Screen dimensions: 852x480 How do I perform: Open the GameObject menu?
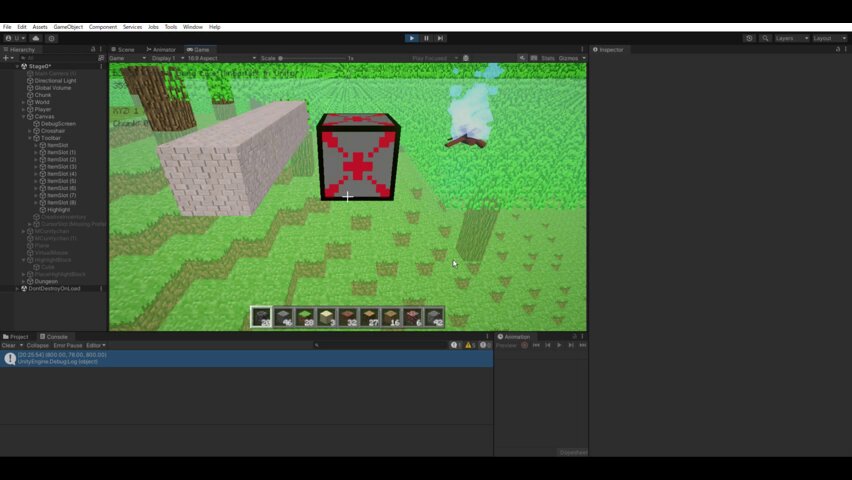click(68, 27)
